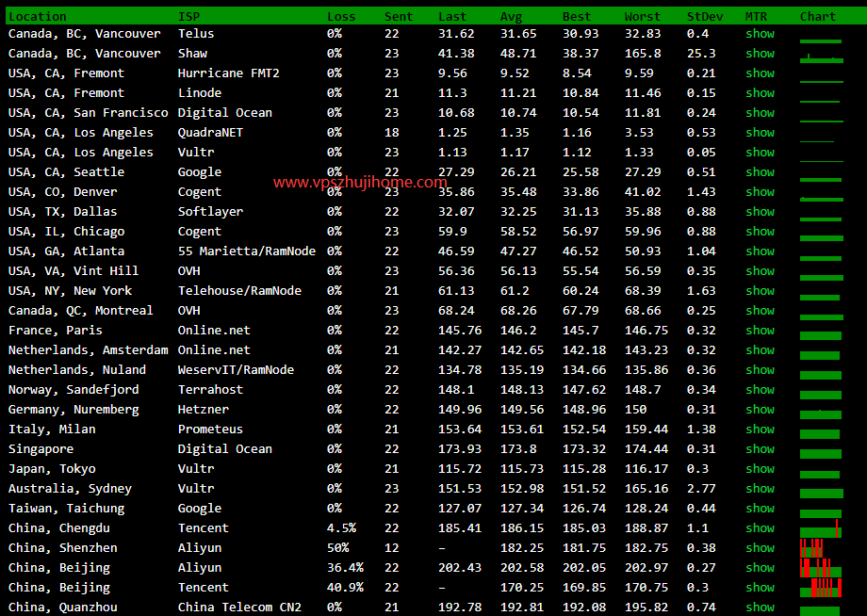The height and width of the screenshot is (616, 867).
Task: Open the MTR show link for Fremont Linode
Action: 760,93
